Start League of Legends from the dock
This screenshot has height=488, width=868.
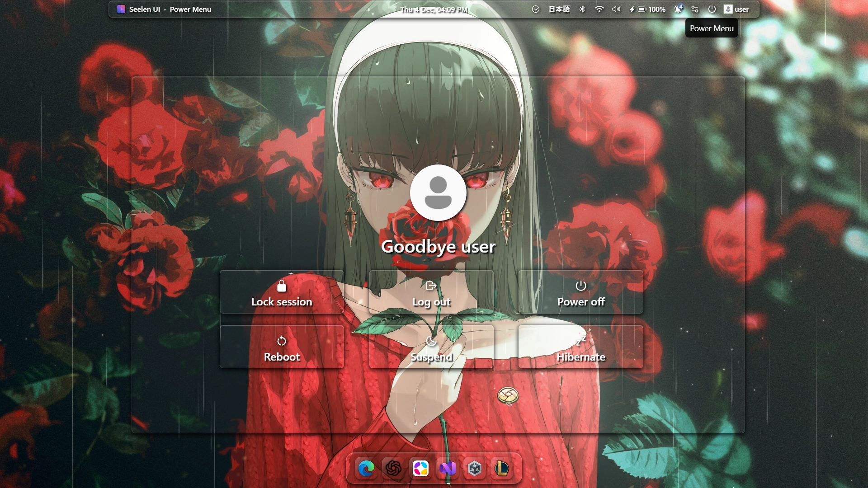click(x=502, y=469)
